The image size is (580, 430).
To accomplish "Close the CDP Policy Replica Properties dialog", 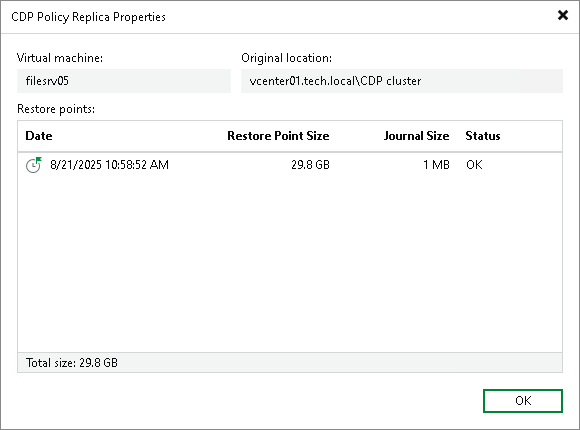I will (x=563, y=15).
